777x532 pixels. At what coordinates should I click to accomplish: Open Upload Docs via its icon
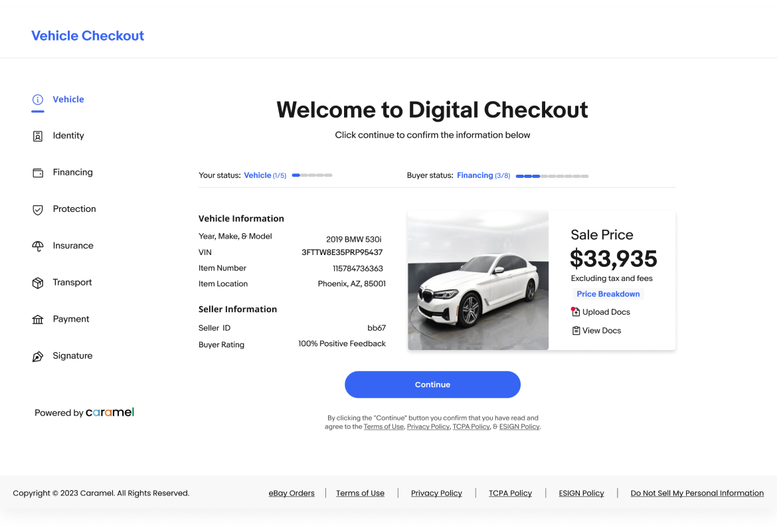(x=576, y=311)
